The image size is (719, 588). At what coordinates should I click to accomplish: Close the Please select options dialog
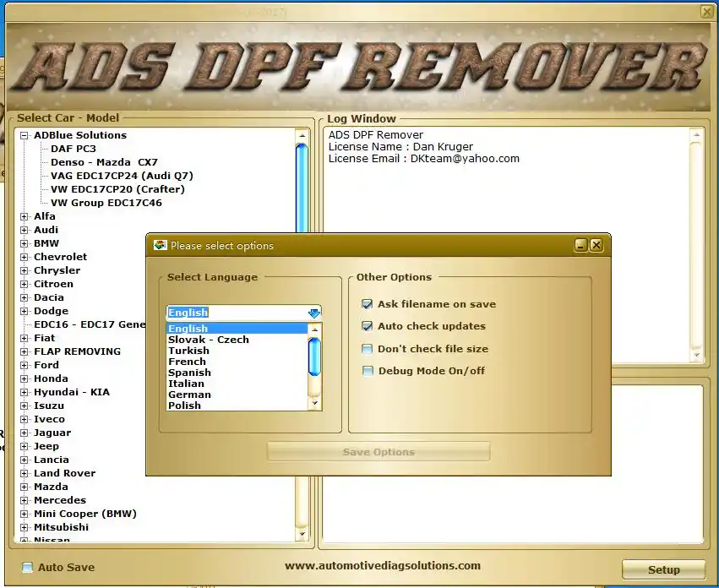click(596, 245)
